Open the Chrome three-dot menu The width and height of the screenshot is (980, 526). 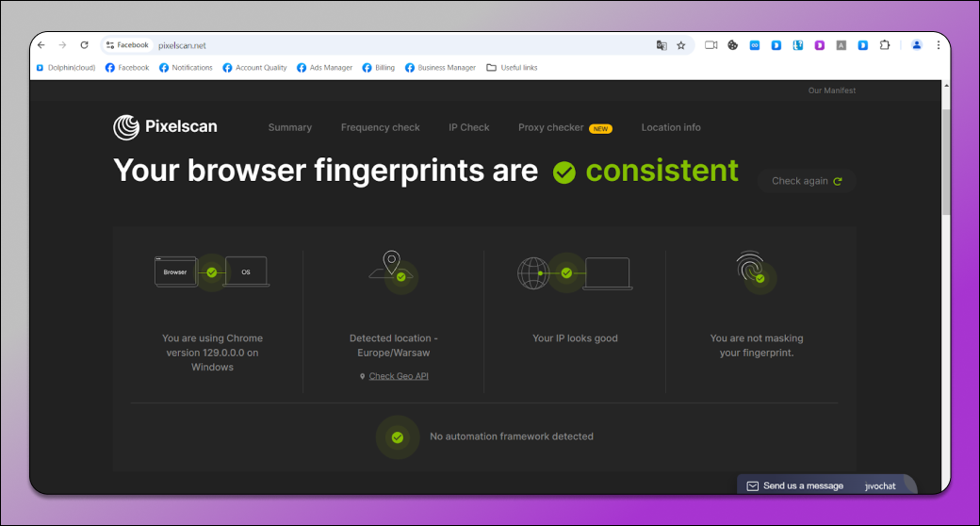coord(939,45)
